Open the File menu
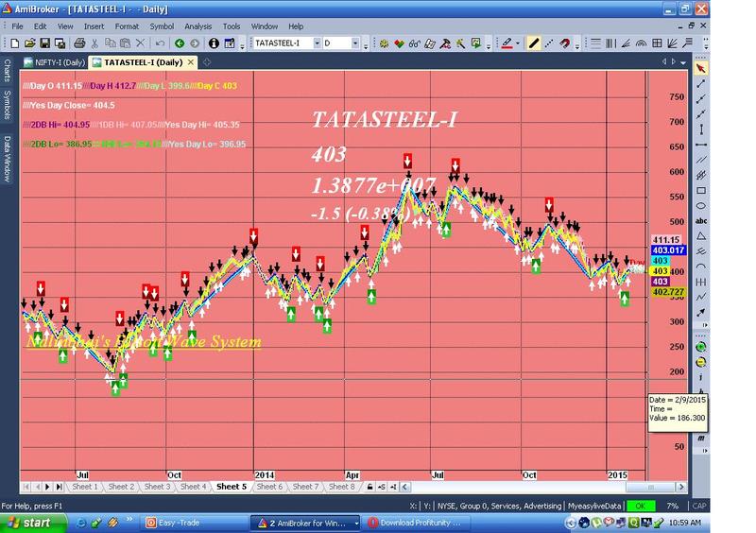This screenshot has width=756, height=533. click(17, 26)
